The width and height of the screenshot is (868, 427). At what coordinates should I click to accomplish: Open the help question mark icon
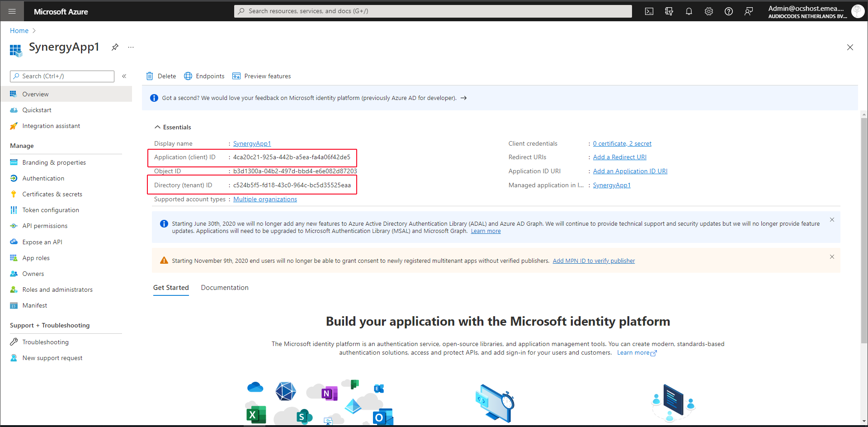tap(729, 11)
